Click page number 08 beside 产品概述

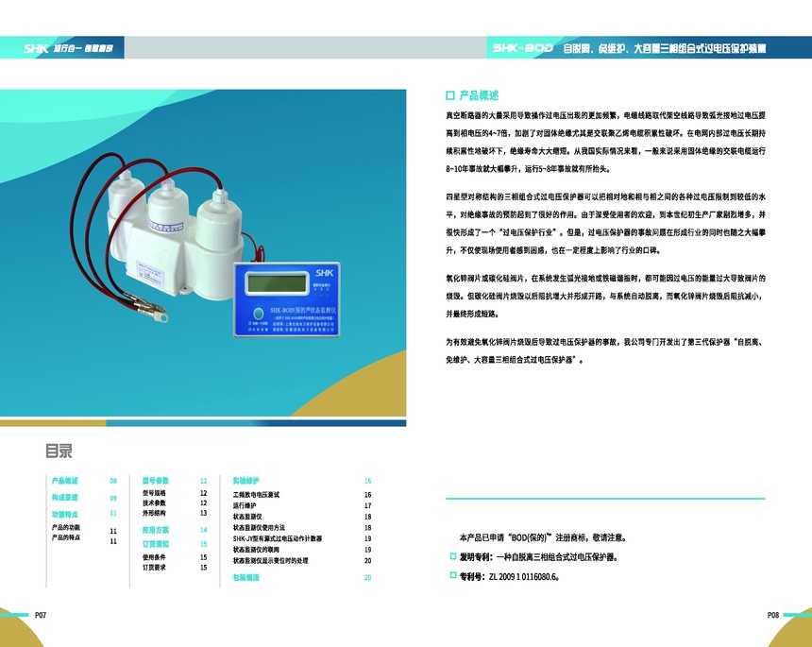point(113,481)
